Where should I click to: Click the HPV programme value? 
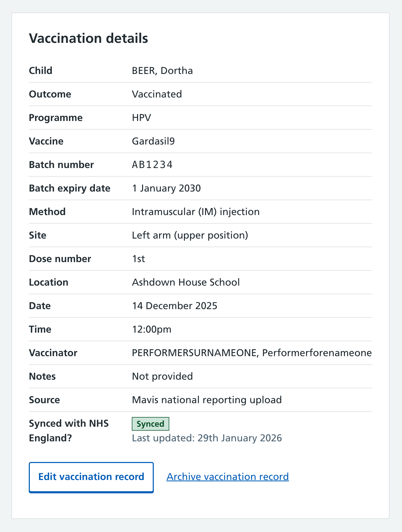coord(141,118)
